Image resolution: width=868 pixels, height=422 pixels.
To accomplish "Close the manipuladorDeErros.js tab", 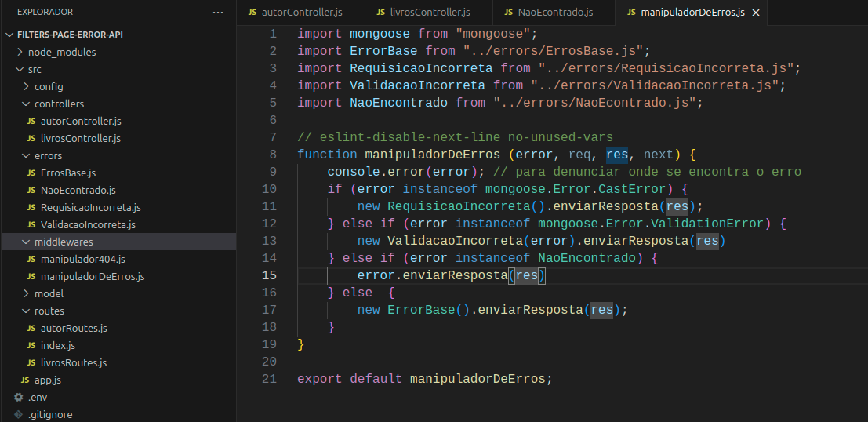I will coord(756,13).
